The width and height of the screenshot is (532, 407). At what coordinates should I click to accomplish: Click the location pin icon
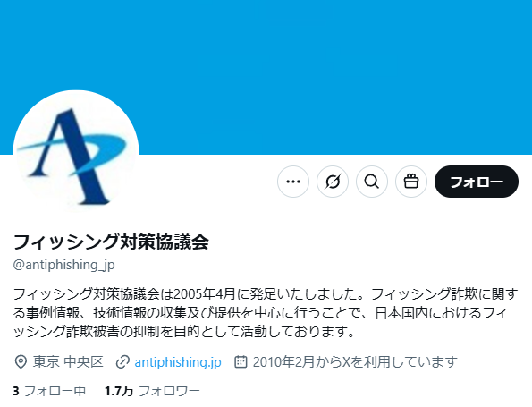pos(21,362)
